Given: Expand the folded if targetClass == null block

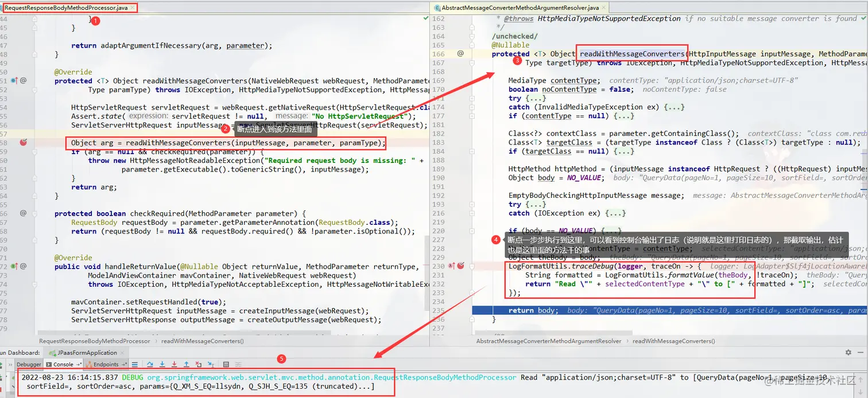Looking at the screenshot, I should point(473,151).
